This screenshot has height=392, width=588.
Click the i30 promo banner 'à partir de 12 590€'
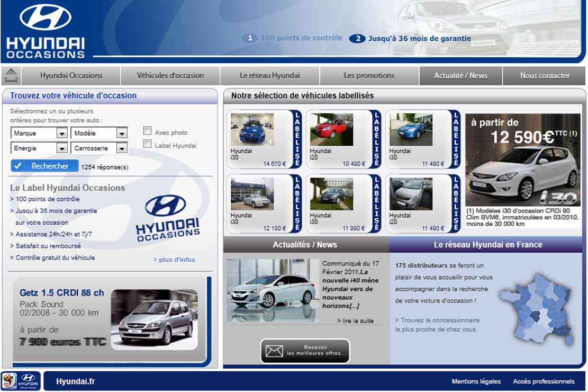click(x=523, y=171)
